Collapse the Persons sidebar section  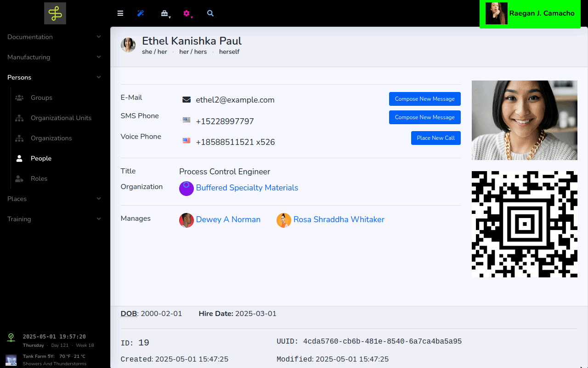[55, 77]
